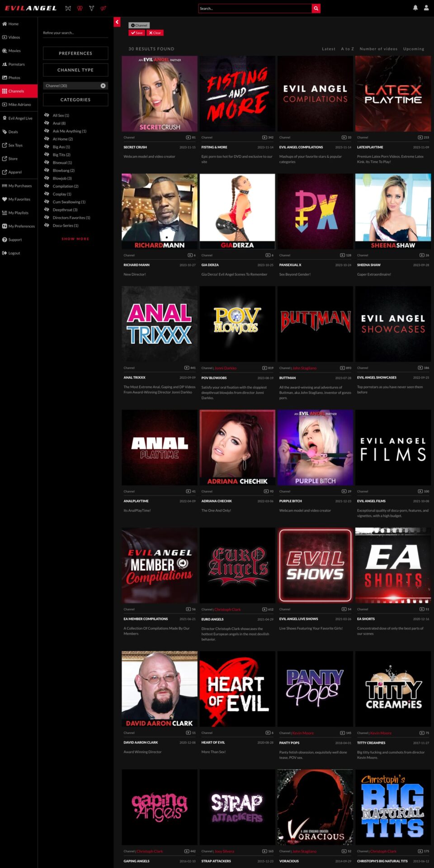Image resolution: width=434 pixels, height=868 pixels.
Task: Expand the Channel Type filter section
Action: point(75,70)
